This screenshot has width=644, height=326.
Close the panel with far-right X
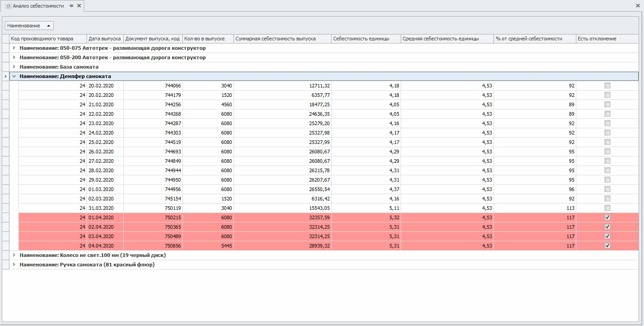[638, 6]
